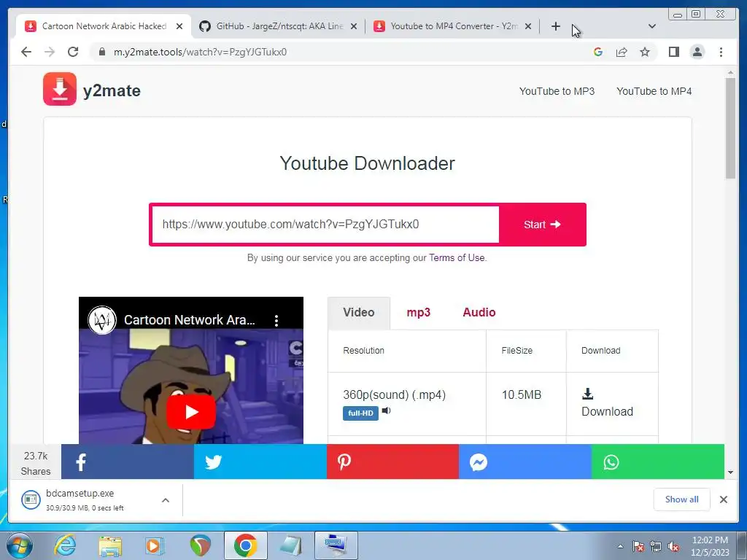Click the browser forward arrow
This screenshot has width=747, height=560.
click(x=50, y=52)
